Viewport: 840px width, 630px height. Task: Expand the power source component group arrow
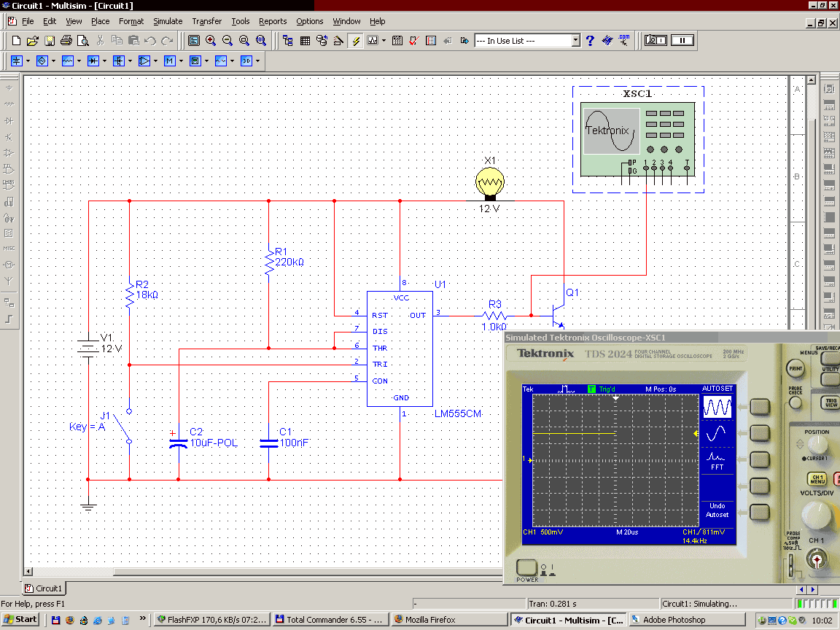[28, 61]
